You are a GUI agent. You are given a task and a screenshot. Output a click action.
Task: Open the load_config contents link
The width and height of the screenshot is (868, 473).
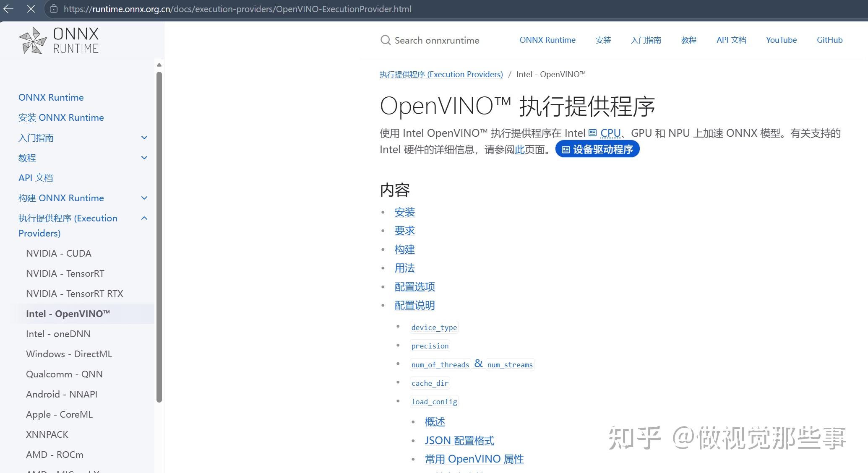click(434, 402)
